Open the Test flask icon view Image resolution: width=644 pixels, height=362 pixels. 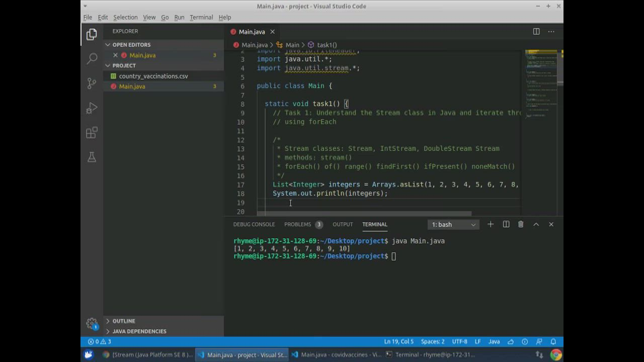click(92, 157)
